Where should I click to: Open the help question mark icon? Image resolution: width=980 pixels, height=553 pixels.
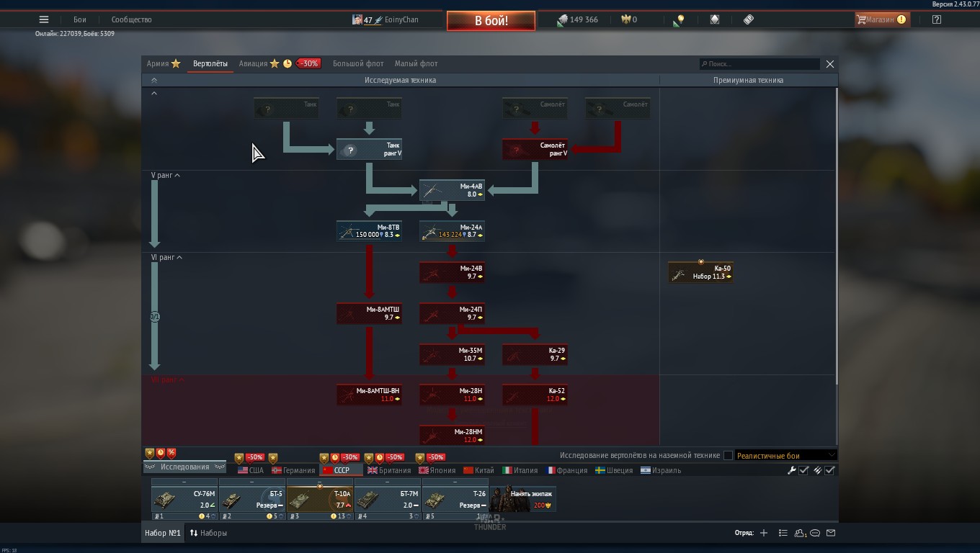(x=936, y=19)
